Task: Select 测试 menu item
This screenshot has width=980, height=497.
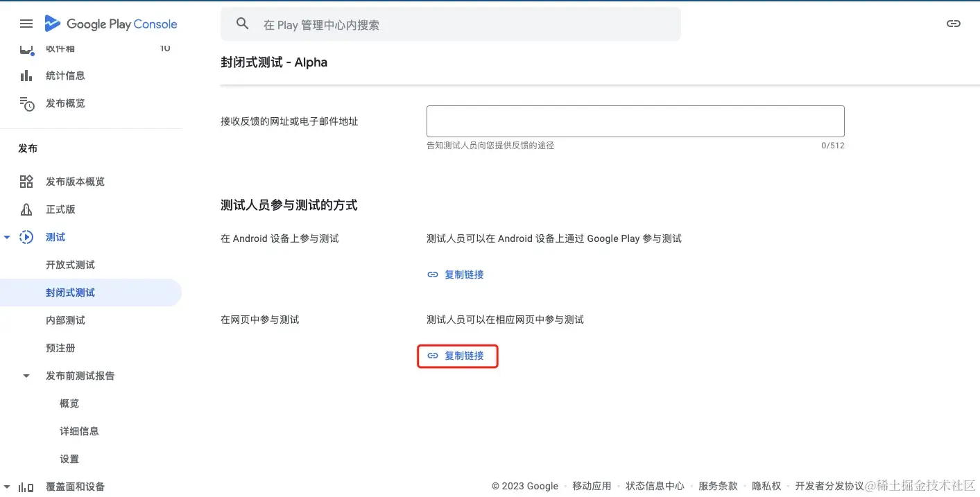Action: pyautogui.click(x=55, y=237)
